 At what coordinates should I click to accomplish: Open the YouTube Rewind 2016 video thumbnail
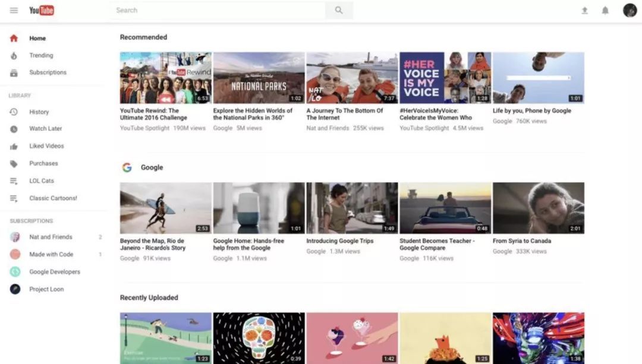(166, 78)
